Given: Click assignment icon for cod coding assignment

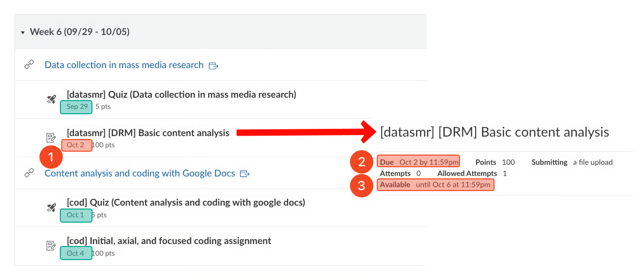Looking at the screenshot, I should point(51,245).
